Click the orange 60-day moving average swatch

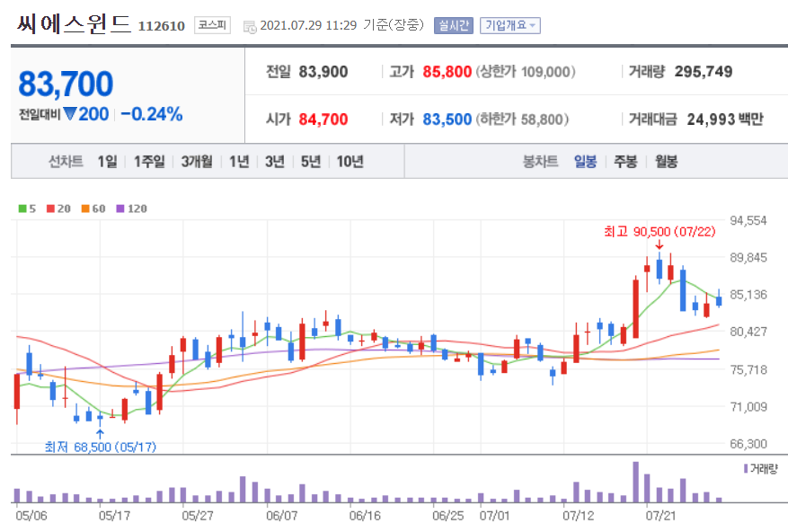[x=85, y=208]
